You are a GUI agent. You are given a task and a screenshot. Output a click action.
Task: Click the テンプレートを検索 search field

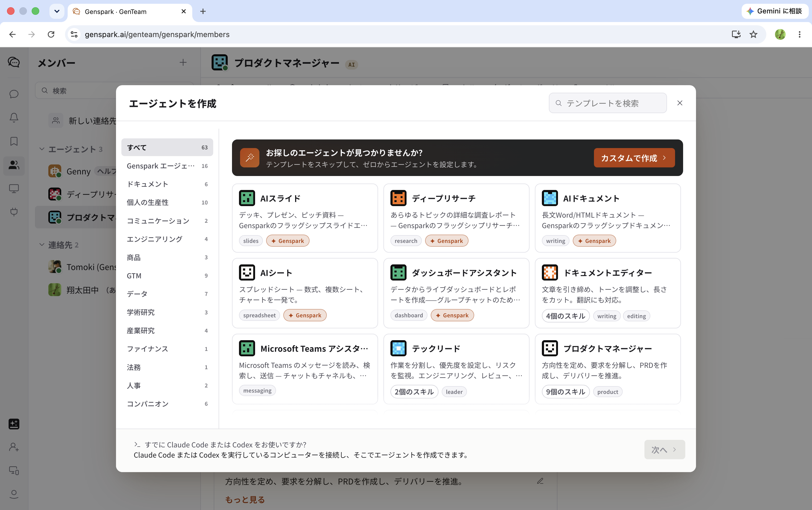coord(608,103)
